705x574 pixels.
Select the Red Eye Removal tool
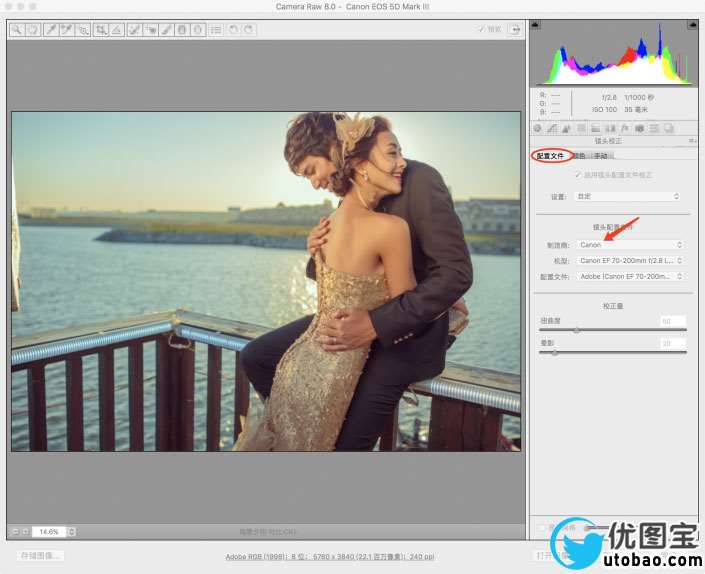pos(151,30)
